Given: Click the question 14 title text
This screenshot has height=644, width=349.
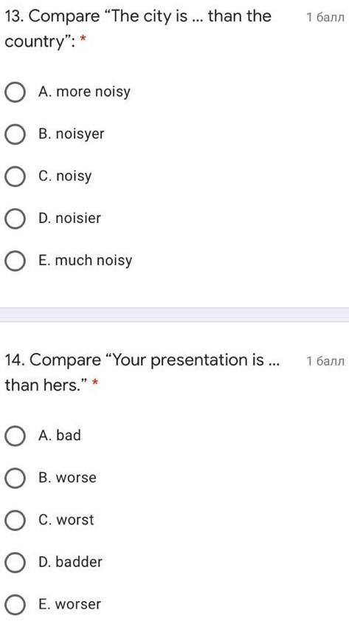Looking at the screenshot, I should 142,372.
